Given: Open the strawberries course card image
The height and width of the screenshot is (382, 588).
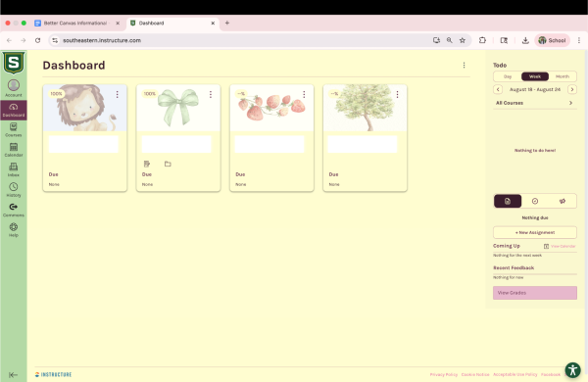Looking at the screenshot, I should [271, 108].
